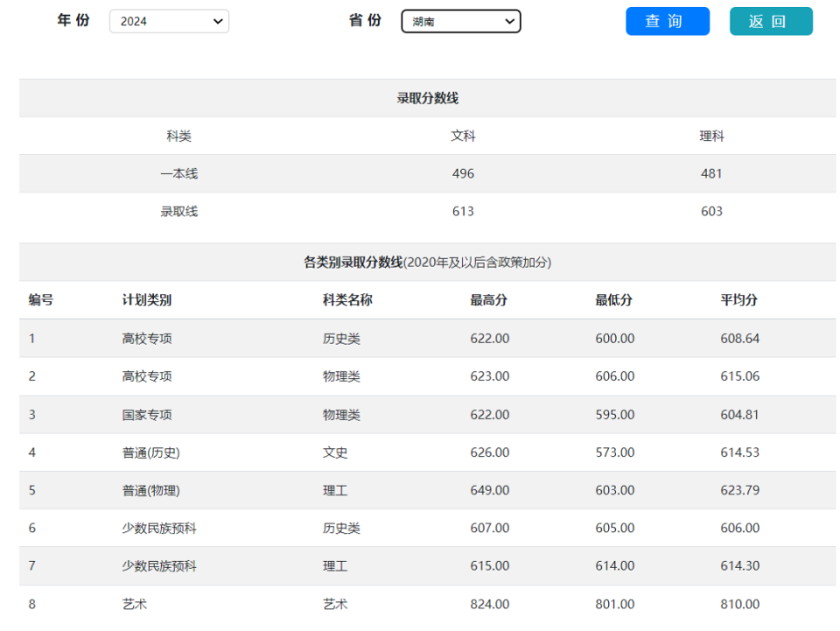Screen dimensions: 840x631
Task: Click the highest score 623.00
Action: [x=490, y=376]
